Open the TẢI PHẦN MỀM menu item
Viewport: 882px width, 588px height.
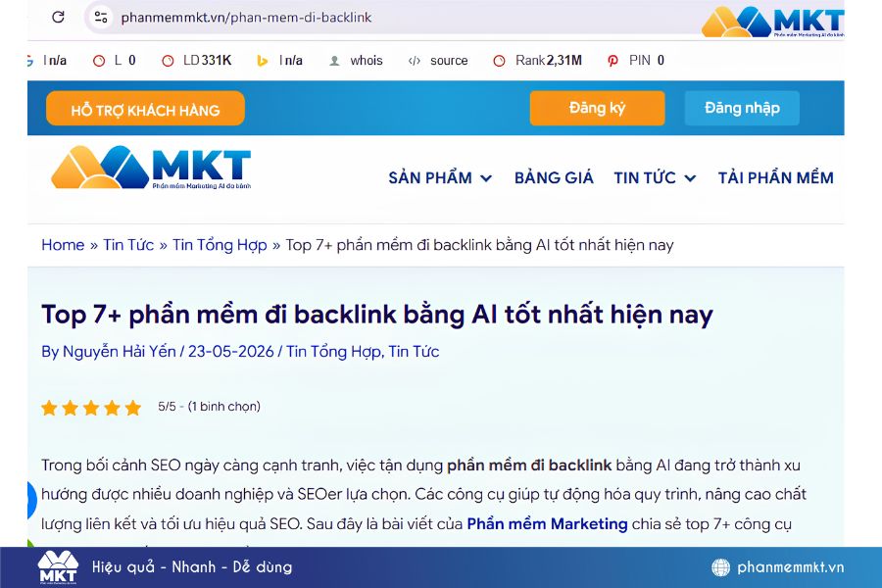click(x=776, y=177)
